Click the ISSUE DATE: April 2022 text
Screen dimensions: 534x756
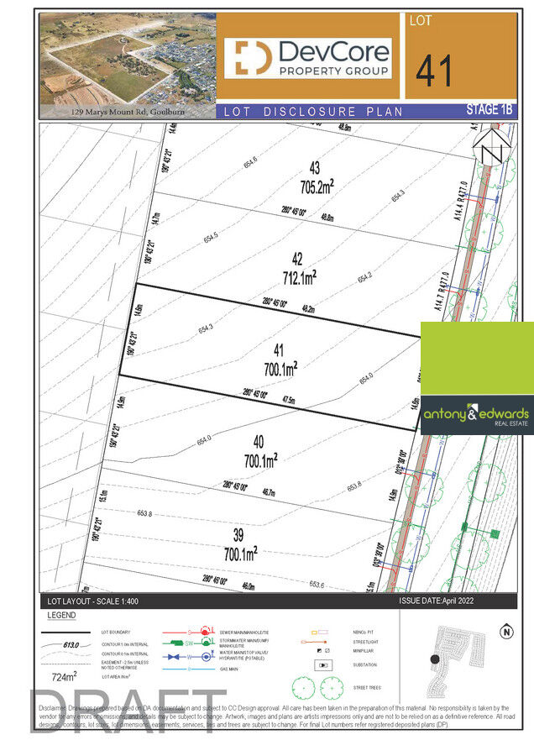[436, 601]
